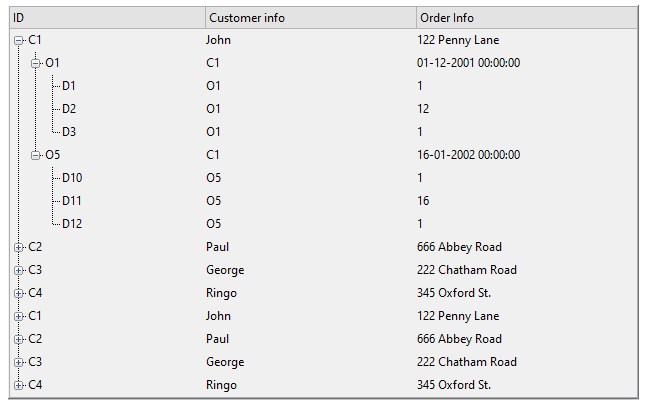Select the O5 order row label
This screenshot has height=408, width=648.
point(53,155)
